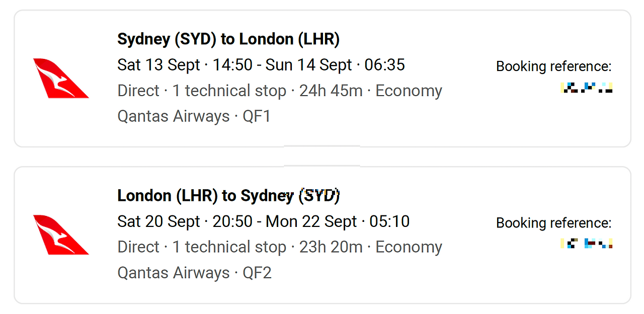Click the 24h 45m flight duration text
The height and width of the screenshot is (314, 644).
pyautogui.click(x=331, y=91)
